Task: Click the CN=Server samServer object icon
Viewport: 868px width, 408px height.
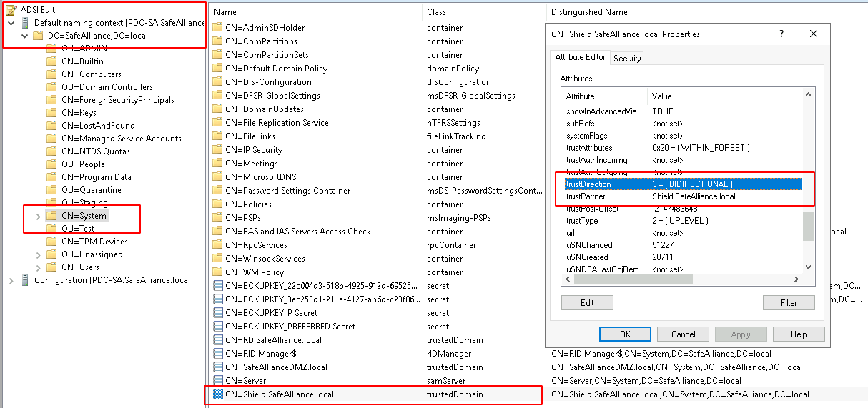Action: coord(218,381)
